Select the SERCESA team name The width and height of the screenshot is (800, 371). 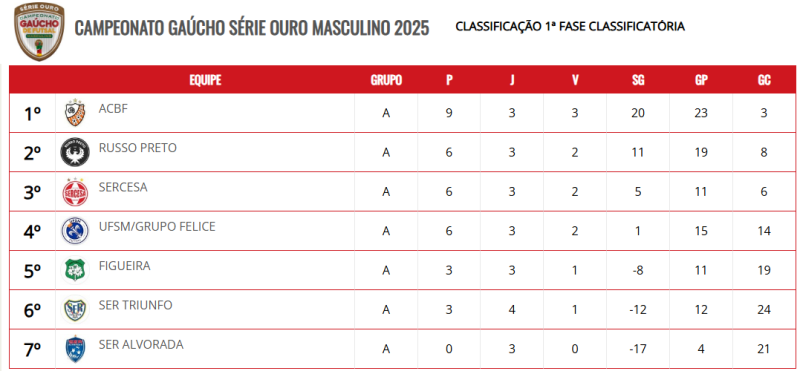(x=123, y=187)
